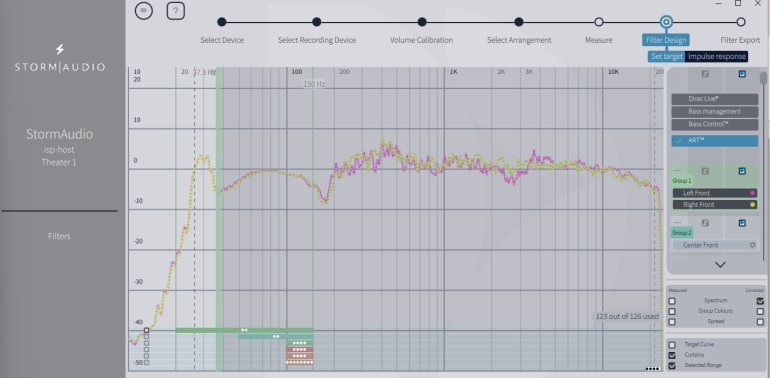Click the Center Front circle indicator

(x=753, y=245)
